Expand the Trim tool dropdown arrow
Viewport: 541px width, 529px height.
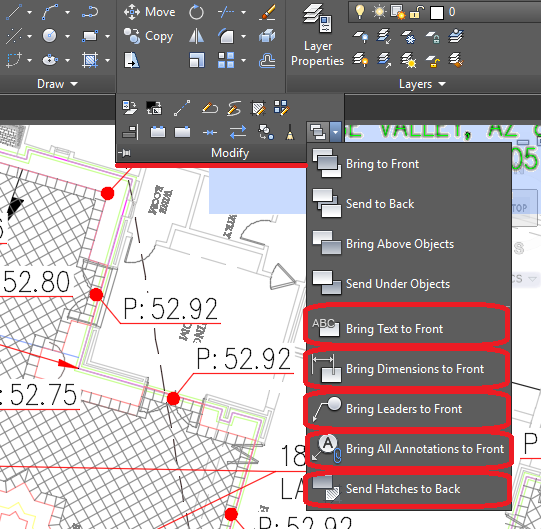[243, 12]
